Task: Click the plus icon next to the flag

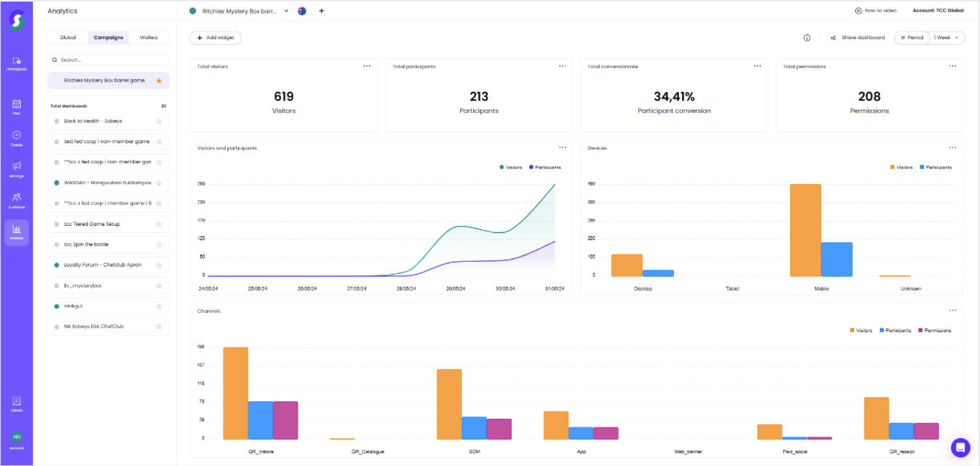Action: [x=321, y=11]
